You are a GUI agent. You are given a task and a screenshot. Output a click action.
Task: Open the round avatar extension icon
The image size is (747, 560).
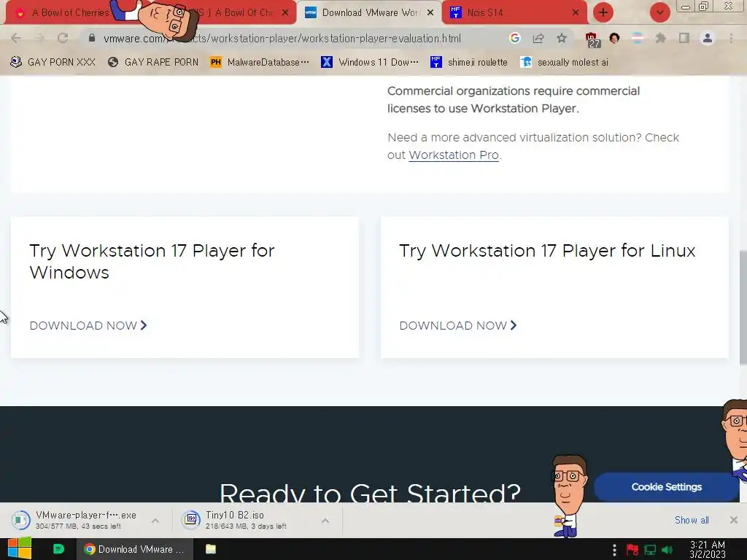pyautogui.click(x=614, y=38)
